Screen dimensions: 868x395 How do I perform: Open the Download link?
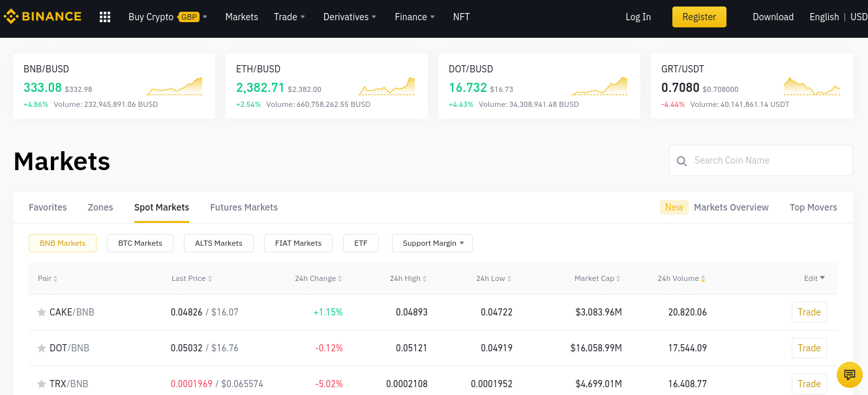(x=773, y=17)
